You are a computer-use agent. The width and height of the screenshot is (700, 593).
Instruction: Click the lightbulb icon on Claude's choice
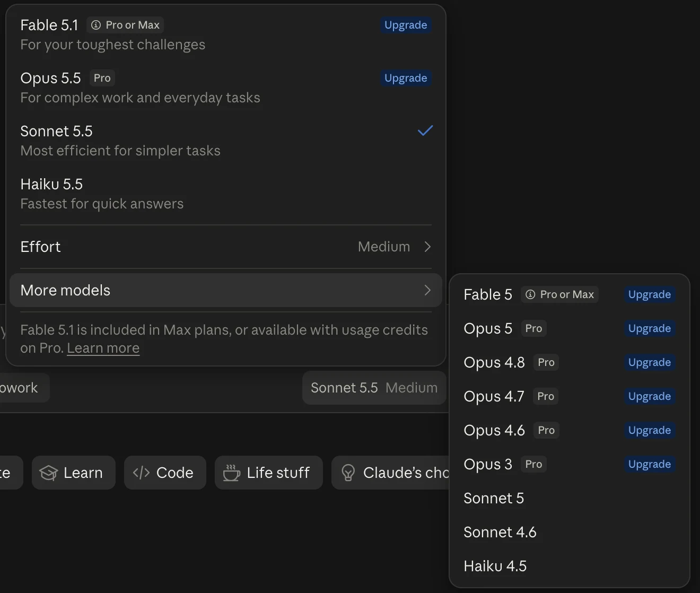tap(348, 473)
